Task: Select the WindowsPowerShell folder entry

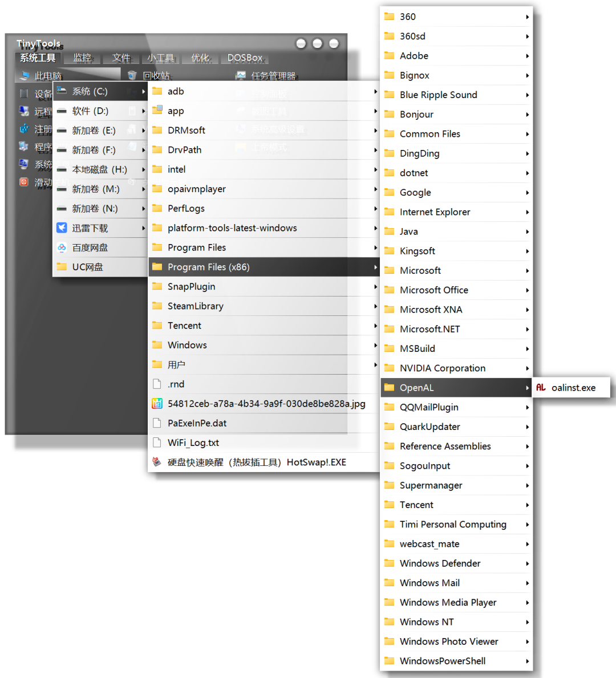Action: (x=456, y=661)
